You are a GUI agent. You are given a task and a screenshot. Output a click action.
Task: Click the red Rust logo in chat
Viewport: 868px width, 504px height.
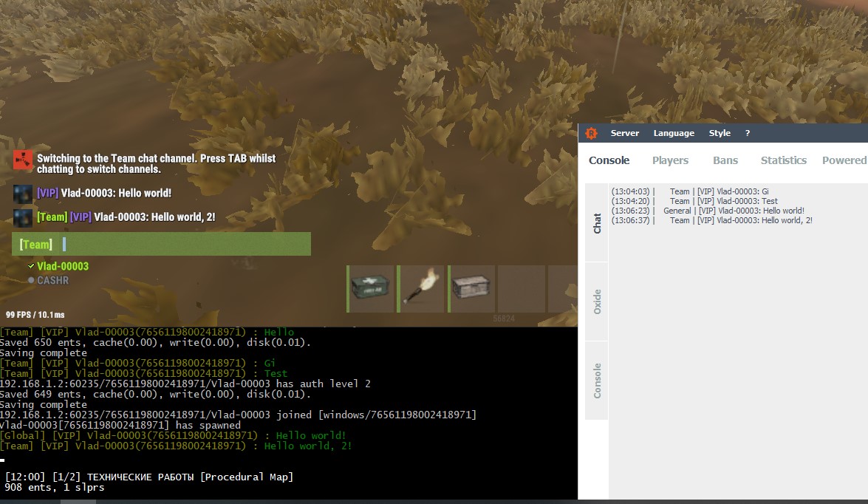click(24, 161)
